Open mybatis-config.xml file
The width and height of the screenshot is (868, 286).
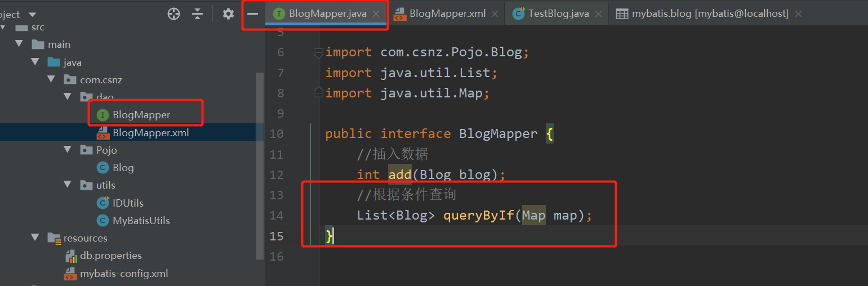[x=124, y=274]
